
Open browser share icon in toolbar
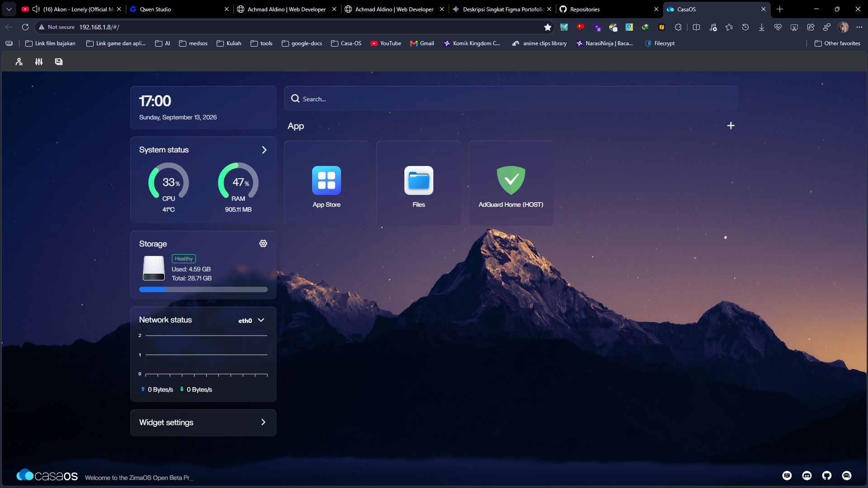(811, 27)
